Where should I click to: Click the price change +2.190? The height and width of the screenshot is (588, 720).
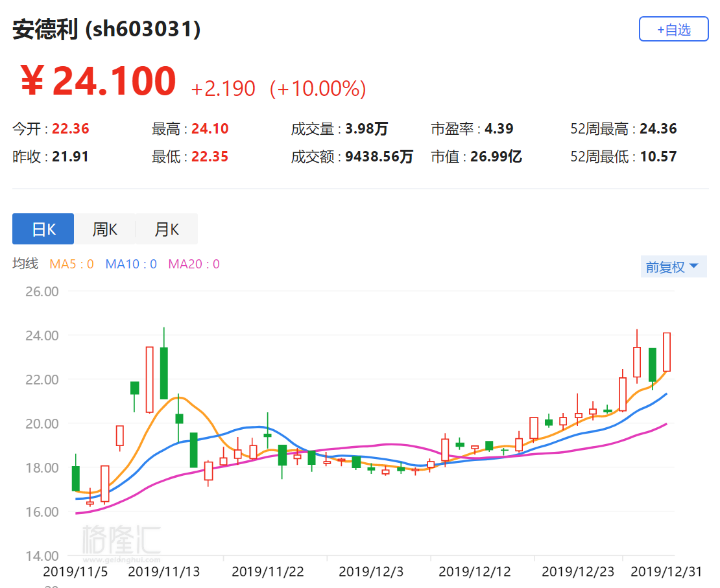click(x=223, y=88)
